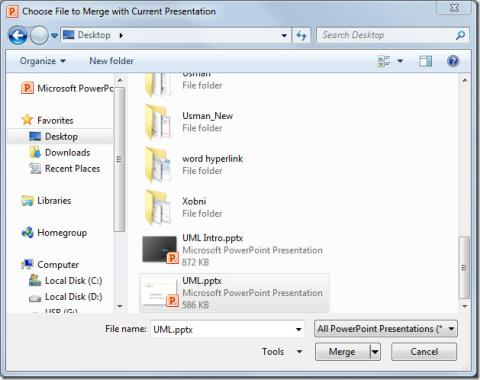The image size is (480, 380).
Task: Select Local Disk (D:) in the tree
Action: [73, 297]
